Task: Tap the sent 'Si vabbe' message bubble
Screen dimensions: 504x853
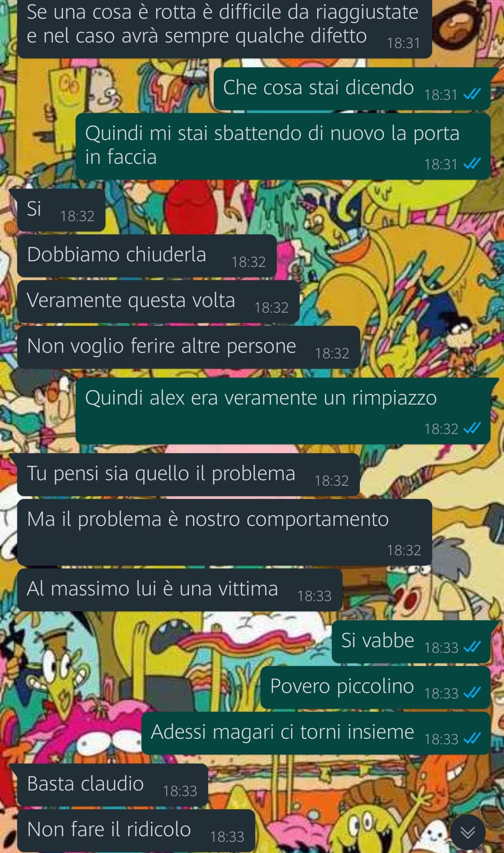Action: [411, 642]
